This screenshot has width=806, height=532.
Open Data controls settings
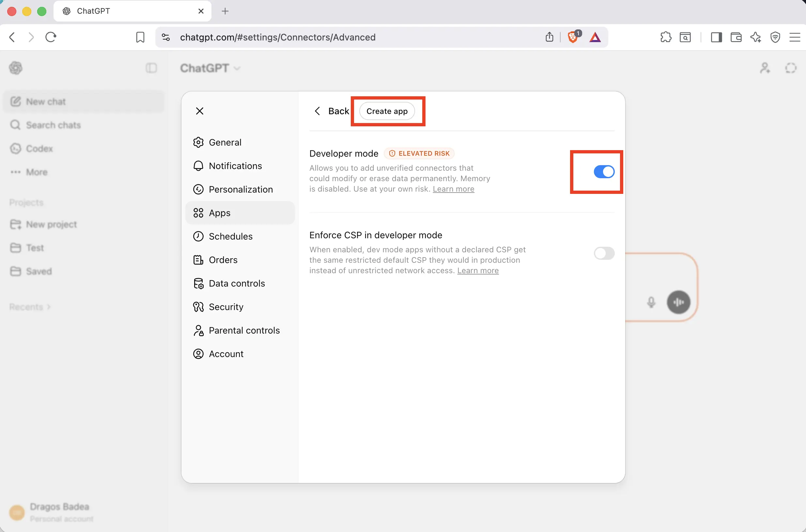[x=237, y=283]
